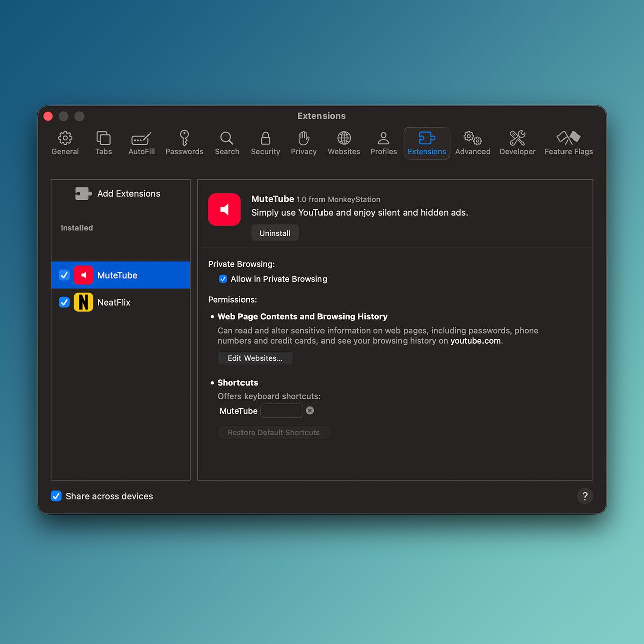Click the Installed section header
The width and height of the screenshot is (644, 644).
(x=77, y=228)
